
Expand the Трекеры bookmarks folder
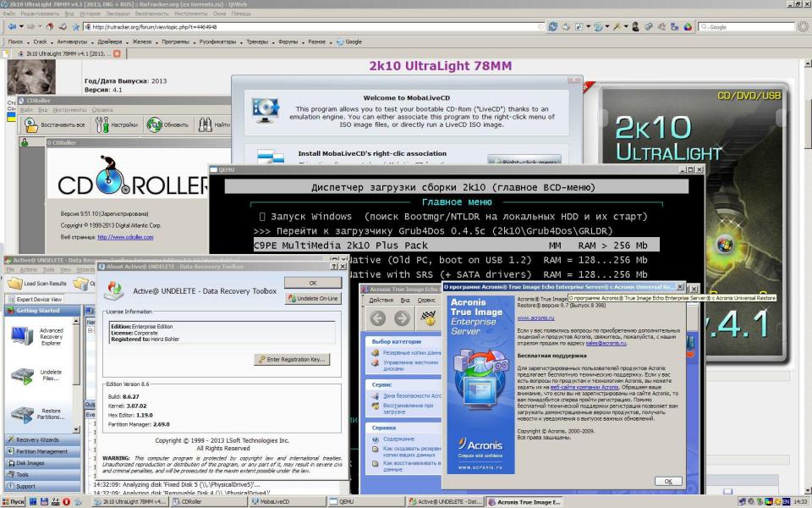click(260, 41)
